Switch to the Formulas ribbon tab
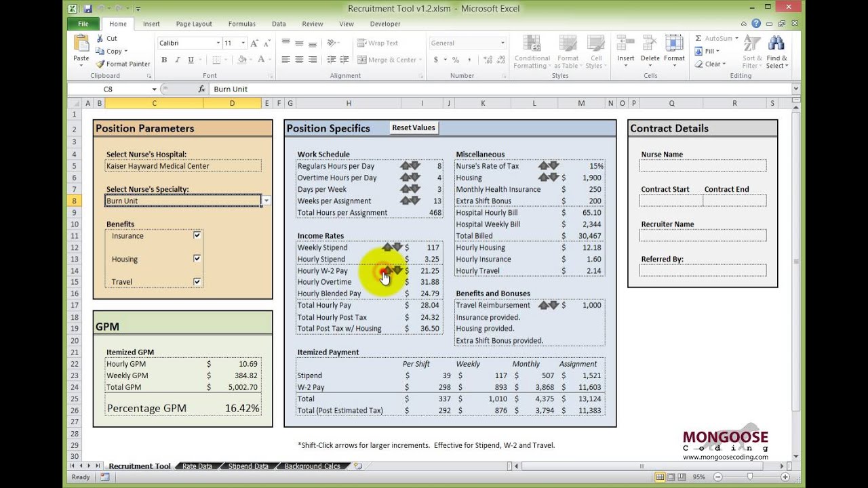Screen dimensions: 868x488 coord(242,24)
